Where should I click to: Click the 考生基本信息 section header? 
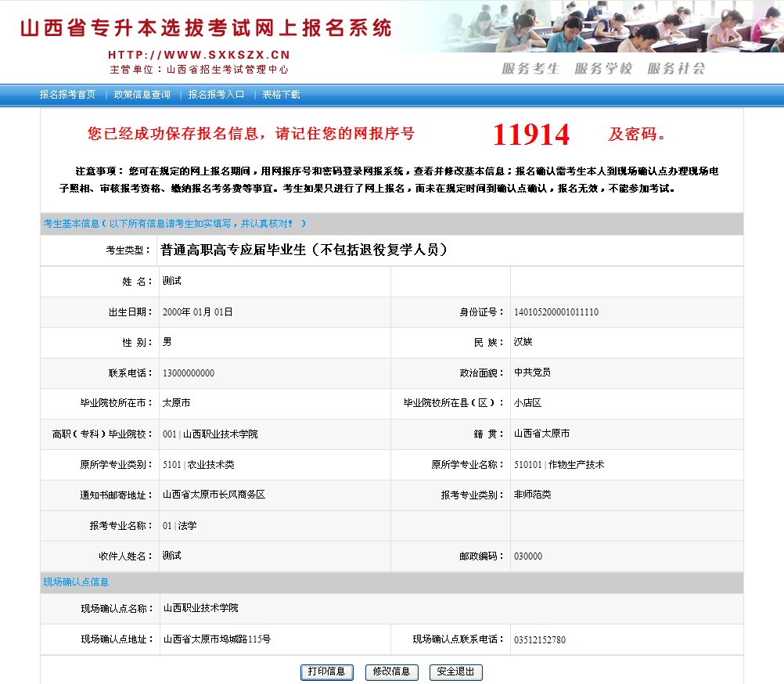coord(72,224)
